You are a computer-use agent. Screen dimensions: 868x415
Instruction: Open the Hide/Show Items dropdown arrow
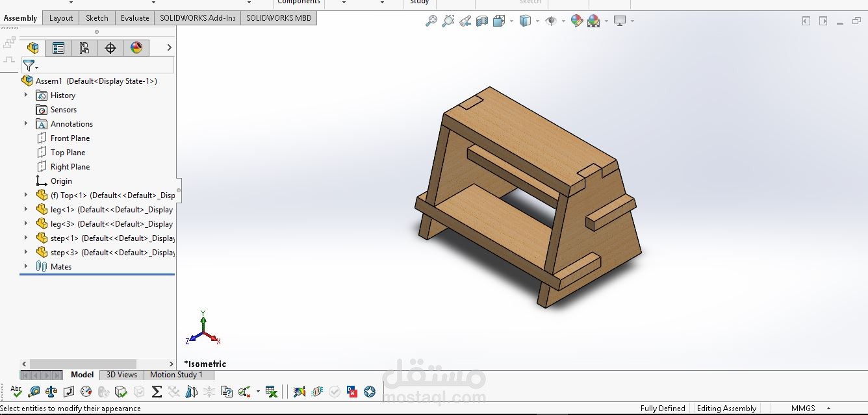[x=563, y=21]
